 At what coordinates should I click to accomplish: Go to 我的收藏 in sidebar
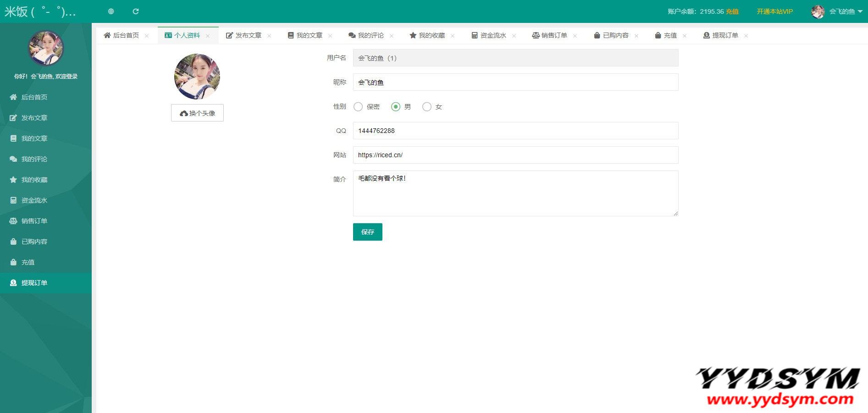[34, 180]
